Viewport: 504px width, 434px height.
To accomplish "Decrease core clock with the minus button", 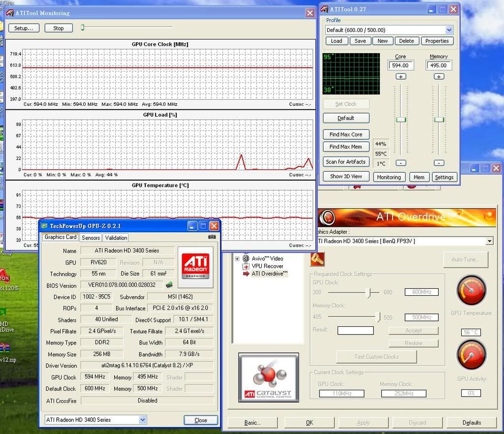I will point(401,163).
